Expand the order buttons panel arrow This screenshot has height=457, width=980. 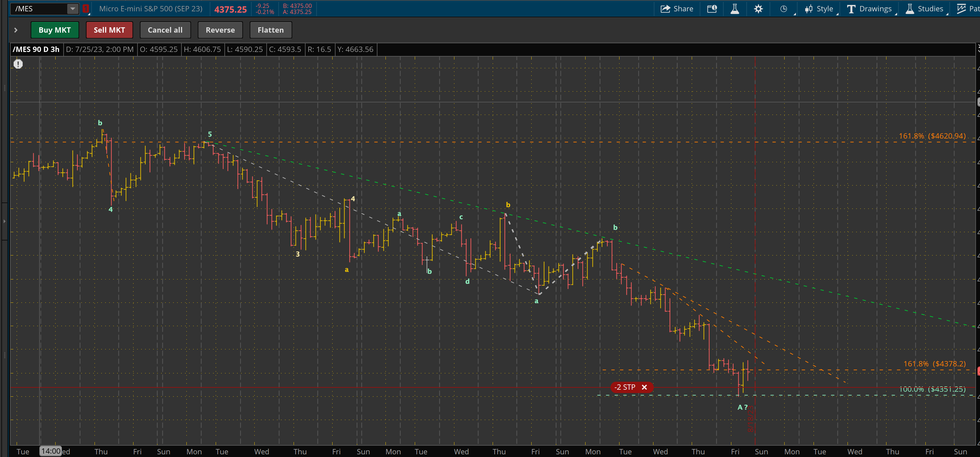(16, 30)
